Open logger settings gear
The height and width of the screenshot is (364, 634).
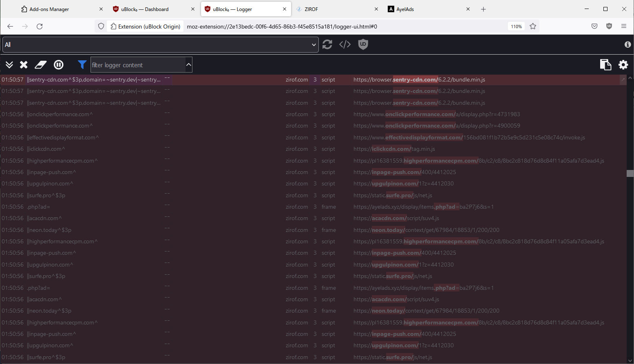[623, 65]
